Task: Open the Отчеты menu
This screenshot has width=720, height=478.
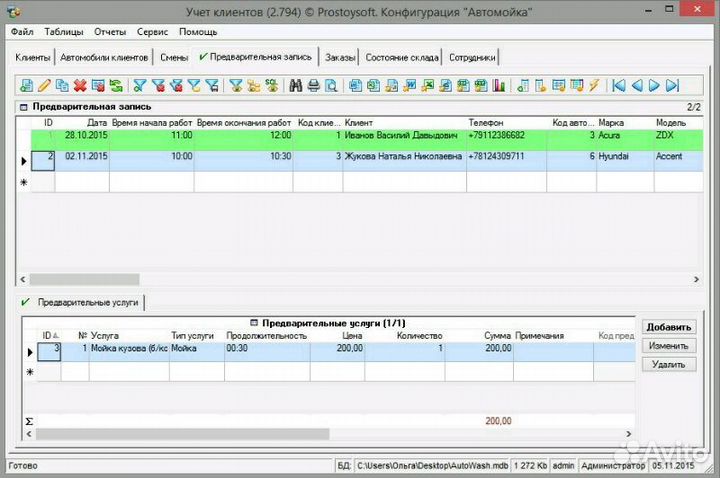Action: click(110, 32)
